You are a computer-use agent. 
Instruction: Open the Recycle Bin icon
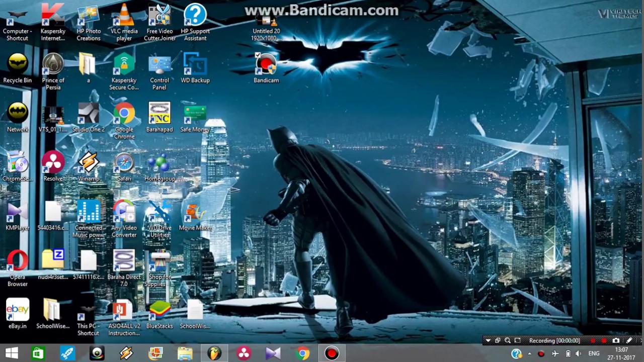[17, 68]
